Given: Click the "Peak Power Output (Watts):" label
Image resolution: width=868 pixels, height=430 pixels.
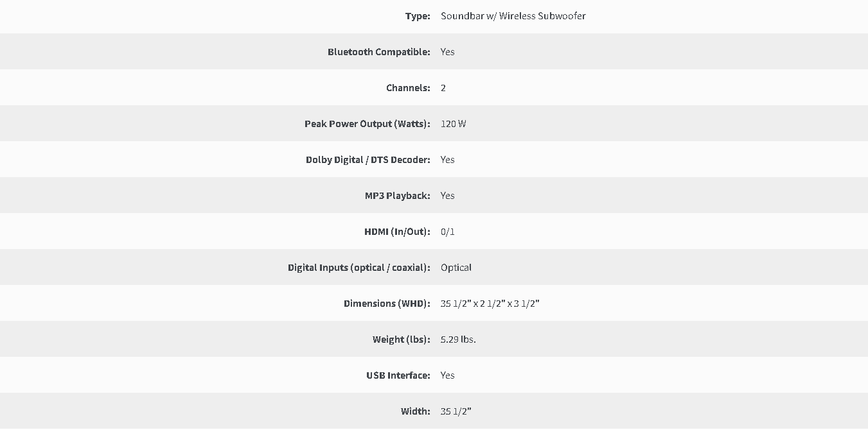Looking at the screenshot, I should [368, 124].
